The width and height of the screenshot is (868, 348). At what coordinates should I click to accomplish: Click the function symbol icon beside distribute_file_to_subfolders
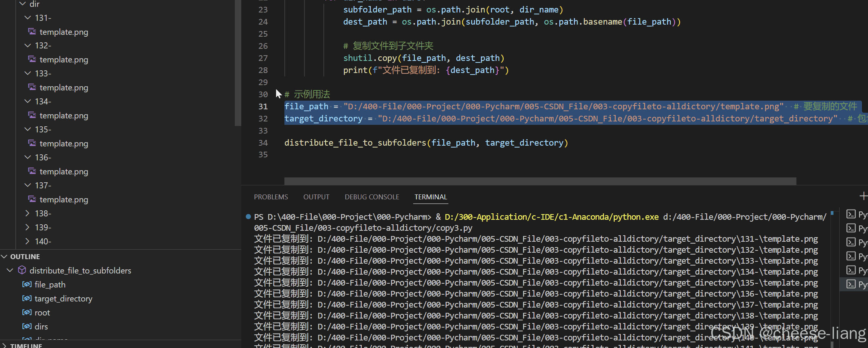coord(22,270)
